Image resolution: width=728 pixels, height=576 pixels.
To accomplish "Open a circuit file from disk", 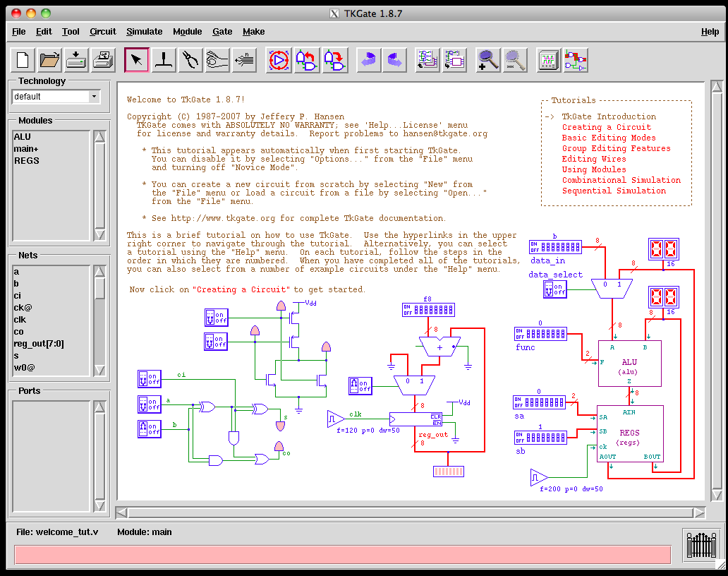I will [x=49, y=61].
